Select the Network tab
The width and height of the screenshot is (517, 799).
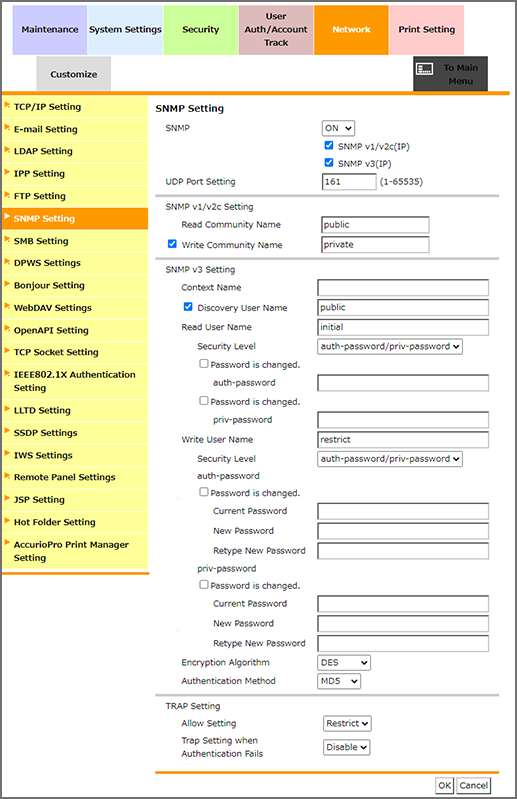[x=351, y=30]
